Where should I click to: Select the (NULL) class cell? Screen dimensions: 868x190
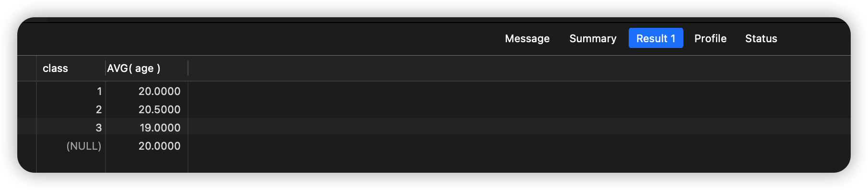point(71,146)
